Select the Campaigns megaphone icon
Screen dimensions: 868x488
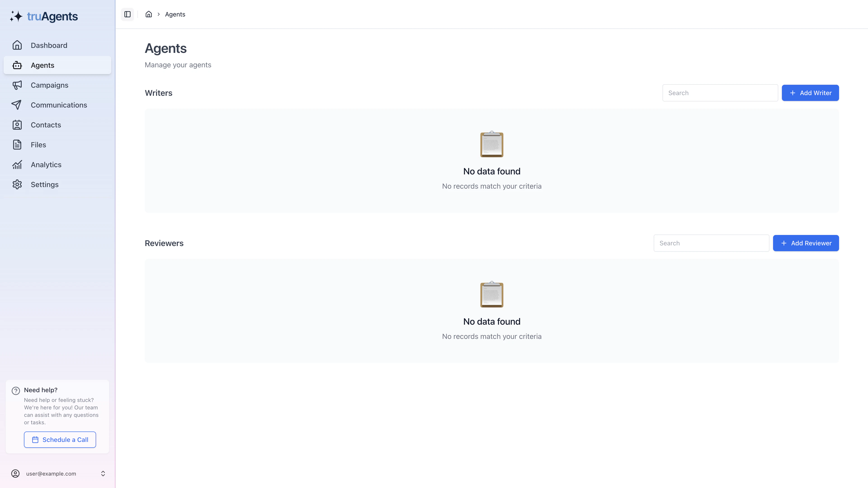17,85
